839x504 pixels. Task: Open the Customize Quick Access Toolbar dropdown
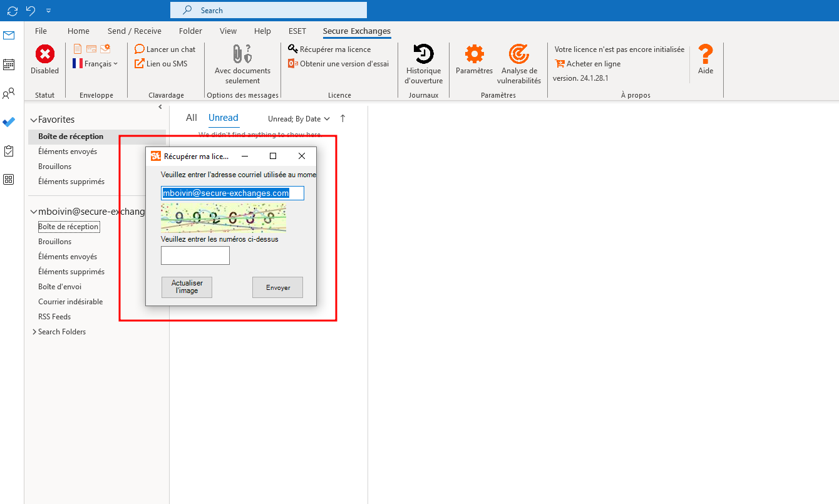49,11
